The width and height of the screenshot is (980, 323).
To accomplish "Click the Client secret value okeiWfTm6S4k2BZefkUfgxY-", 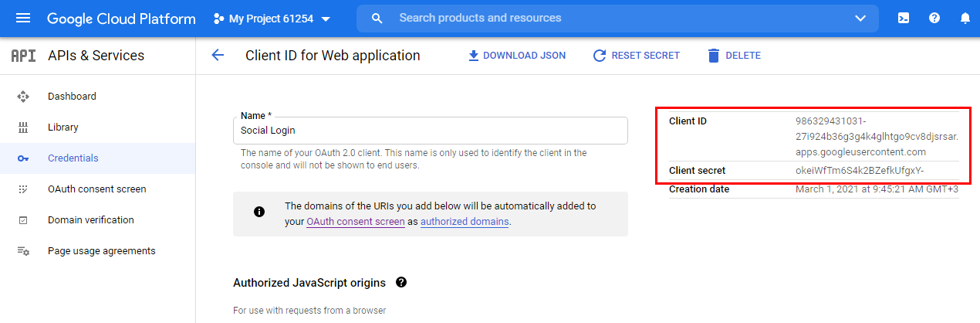I will pyautogui.click(x=860, y=171).
